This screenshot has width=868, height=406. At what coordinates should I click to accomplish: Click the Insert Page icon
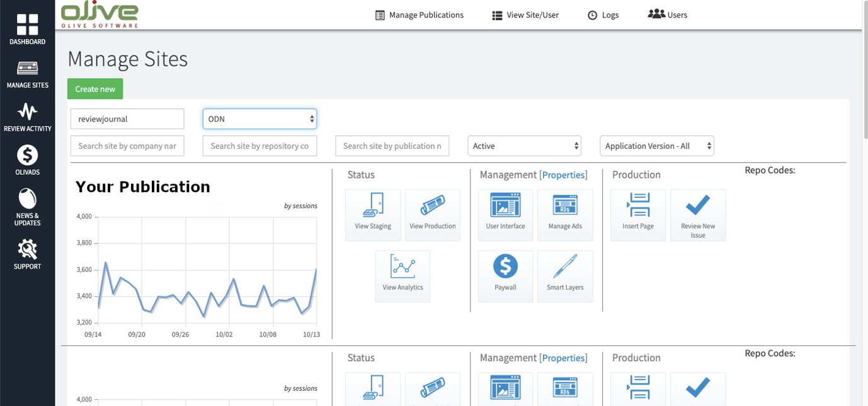(x=637, y=214)
